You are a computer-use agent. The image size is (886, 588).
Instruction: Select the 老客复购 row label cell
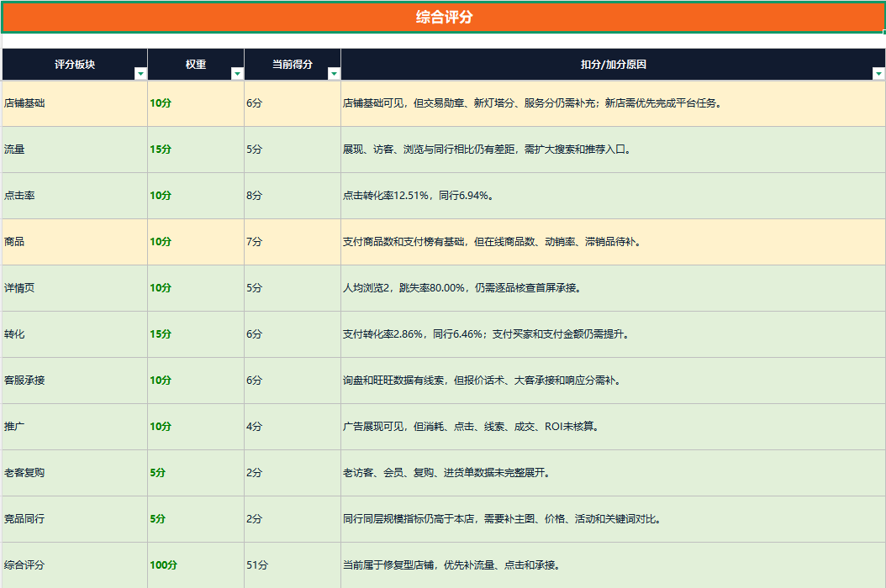pos(75,473)
